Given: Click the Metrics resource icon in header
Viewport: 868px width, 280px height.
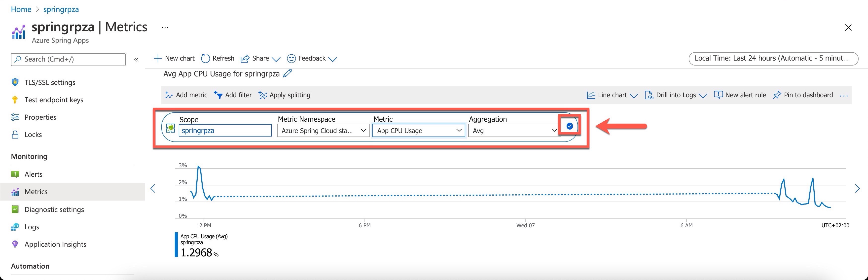Looking at the screenshot, I should (18, 32).
